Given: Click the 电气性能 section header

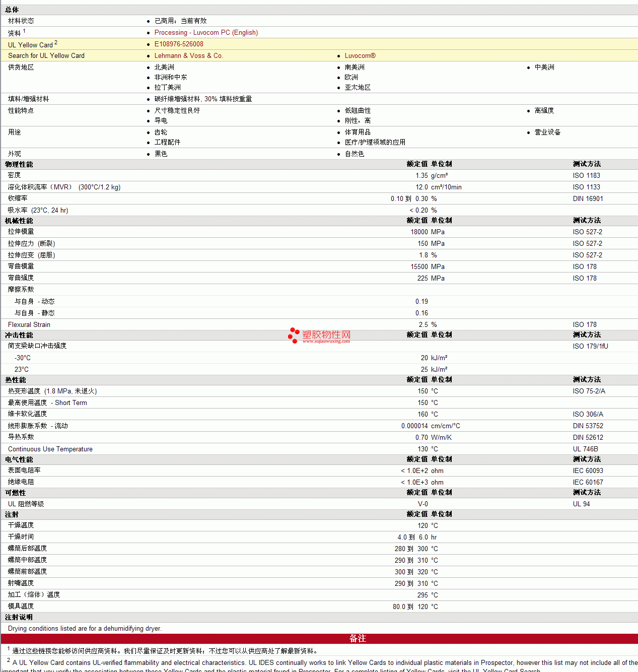Looking at the screenshot, I should 19,459.
